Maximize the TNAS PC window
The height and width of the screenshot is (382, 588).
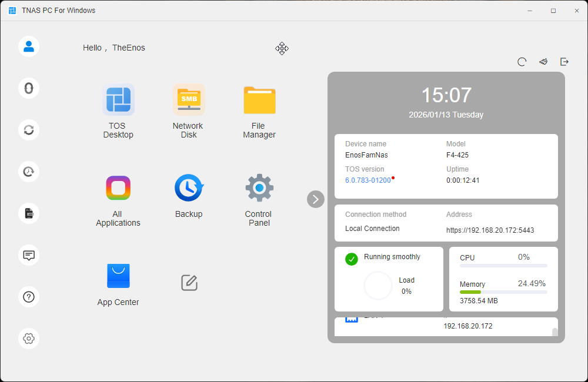tap(553, 11)
